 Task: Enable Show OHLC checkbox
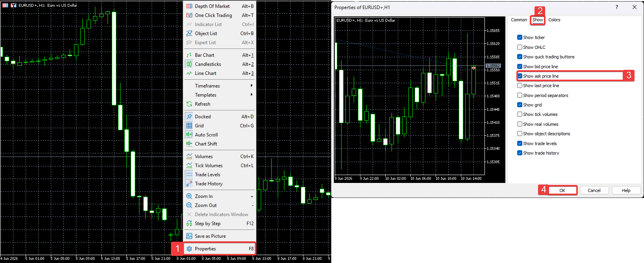click(520, 47)
